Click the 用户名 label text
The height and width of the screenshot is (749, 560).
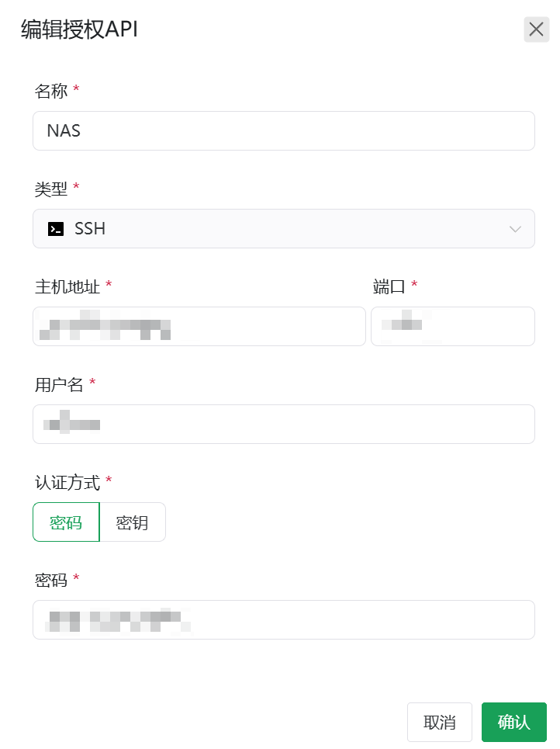[x=59, y=383]
